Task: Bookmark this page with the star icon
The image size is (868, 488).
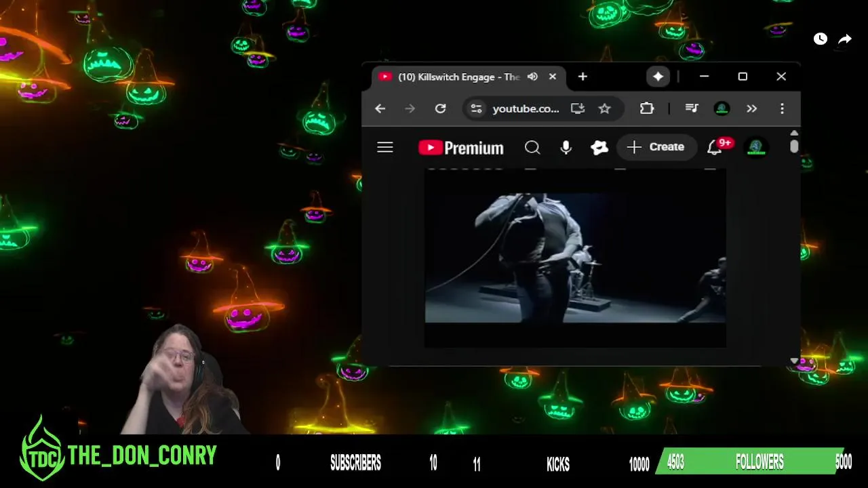Action: pos(605,108)
